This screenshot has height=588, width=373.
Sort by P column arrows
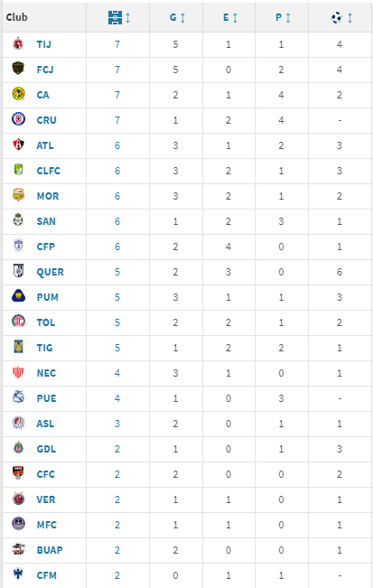pos(288,18)
